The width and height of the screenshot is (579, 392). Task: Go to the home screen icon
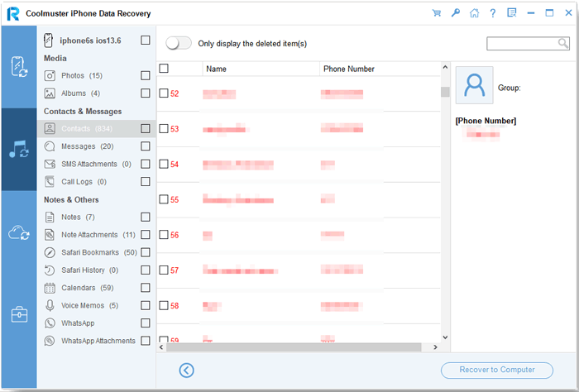(474, 13)
